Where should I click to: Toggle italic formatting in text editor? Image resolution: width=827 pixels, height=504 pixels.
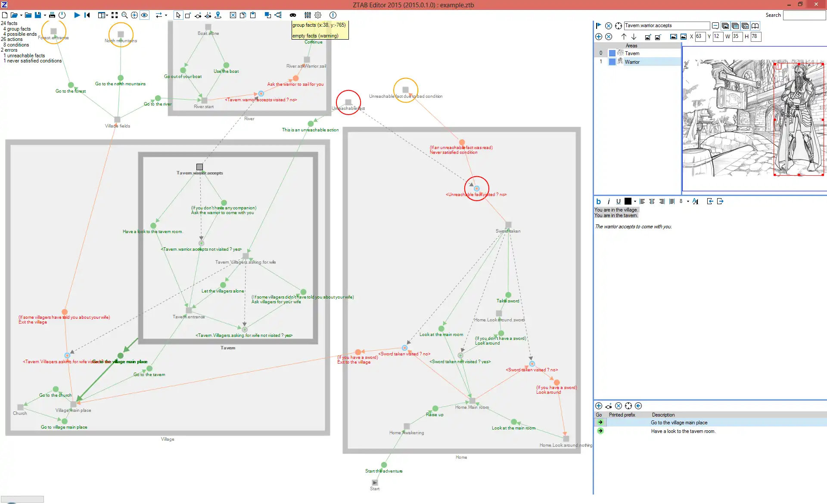[608, 202]
